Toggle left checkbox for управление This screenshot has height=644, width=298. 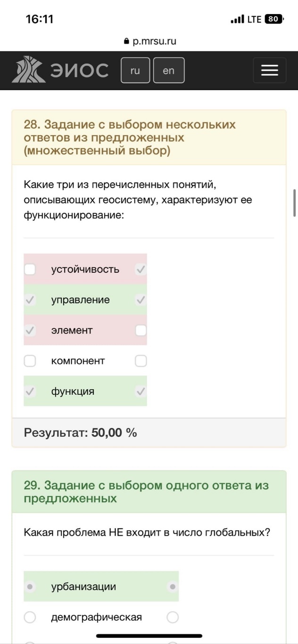[x=30, y=300]
